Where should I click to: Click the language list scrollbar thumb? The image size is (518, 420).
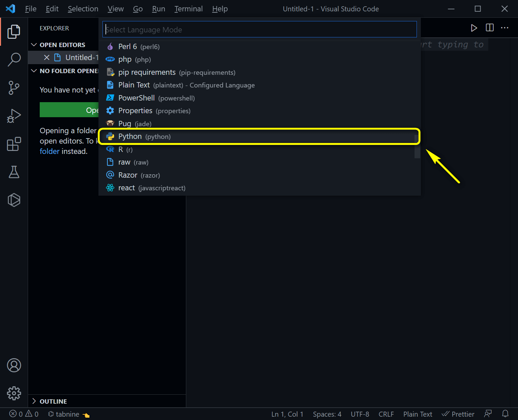pyautogui.click(x=417, y=147)
